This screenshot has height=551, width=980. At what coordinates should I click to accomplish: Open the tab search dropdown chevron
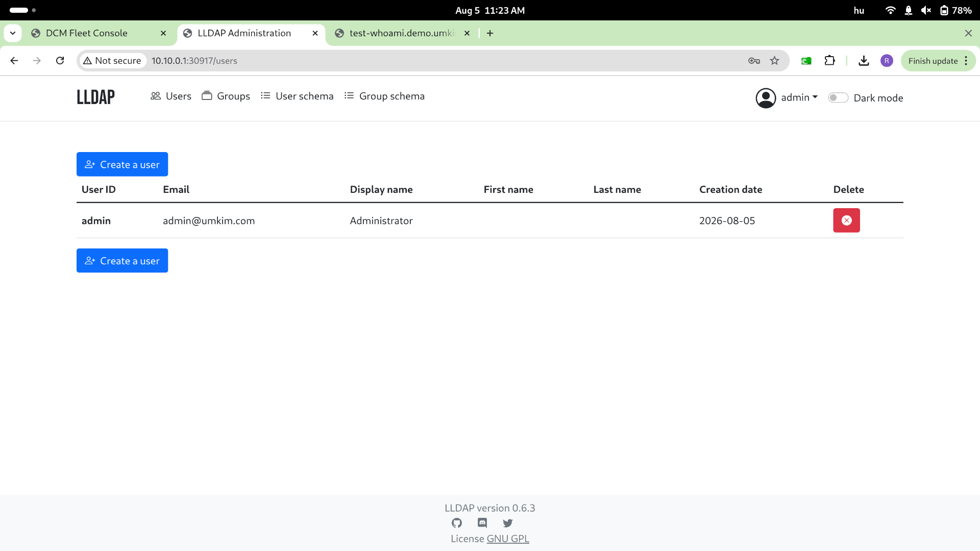tap(13, 33)
